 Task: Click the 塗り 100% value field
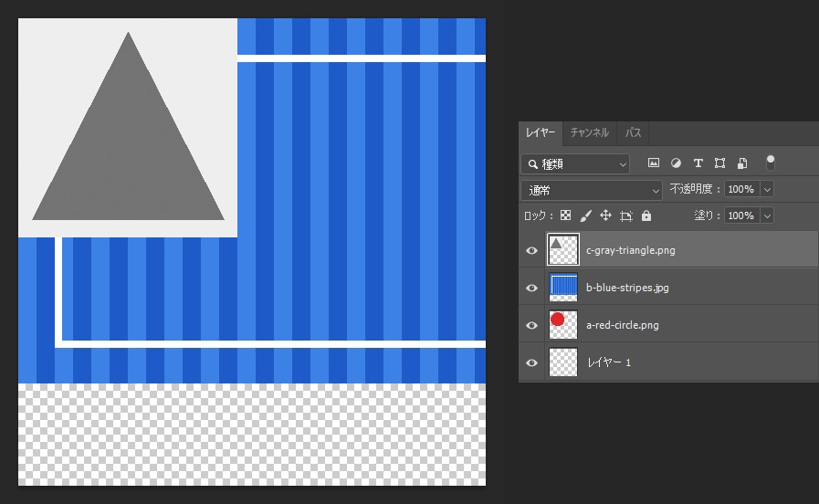(742, 215)
